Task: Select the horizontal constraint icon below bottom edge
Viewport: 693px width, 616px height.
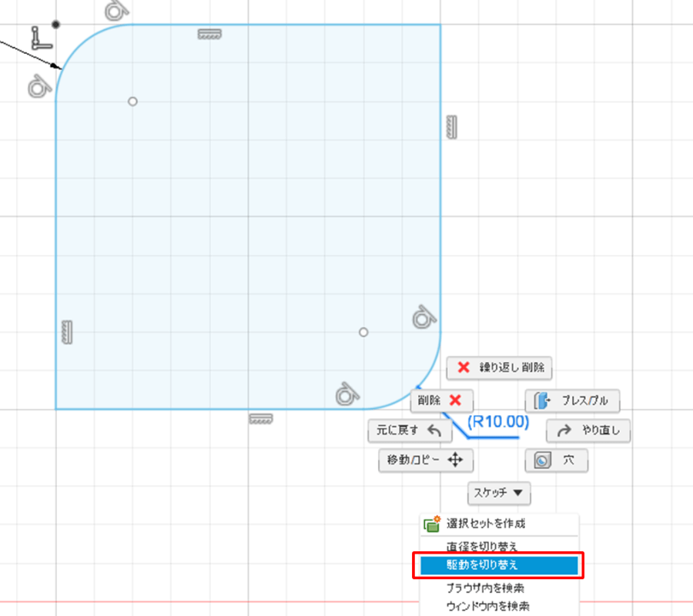Action: [261, 419]
